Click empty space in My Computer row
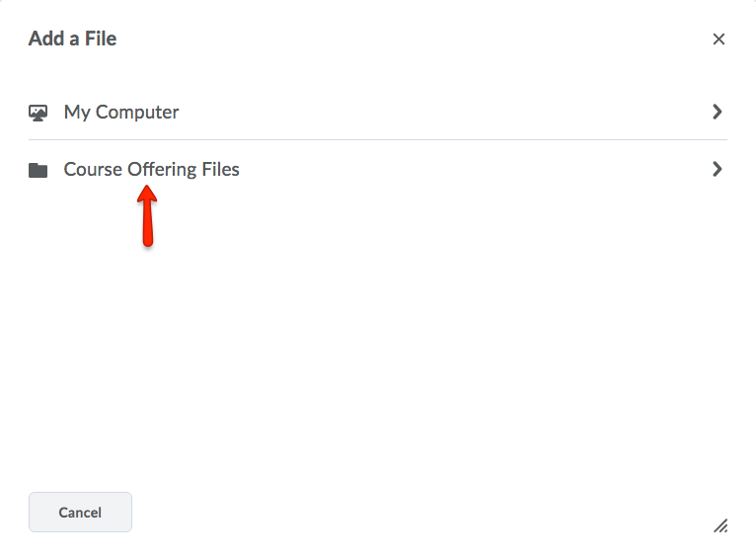This screenshot has height=559, width=756. point(444,113)
